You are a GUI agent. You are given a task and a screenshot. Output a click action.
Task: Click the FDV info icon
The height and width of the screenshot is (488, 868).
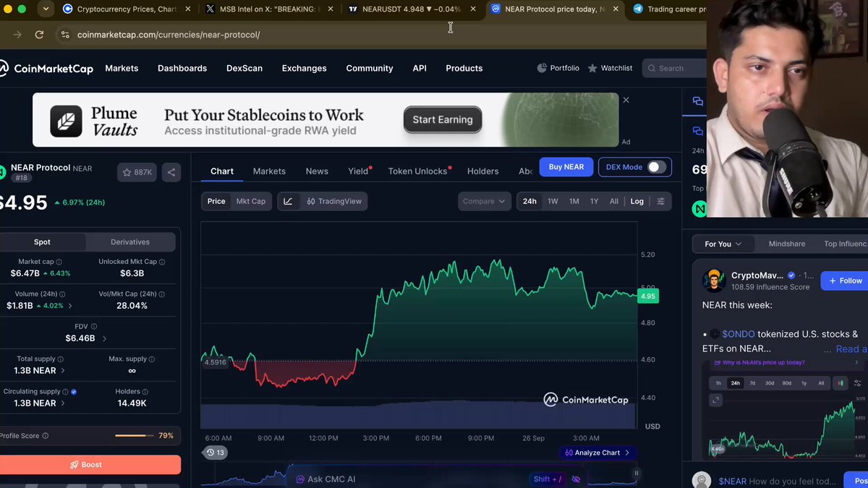coord(94,327)
